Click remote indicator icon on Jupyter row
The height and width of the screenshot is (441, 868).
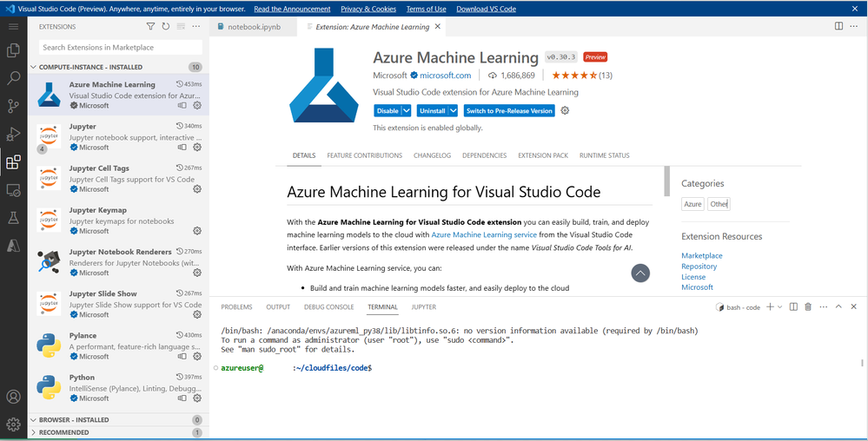[182, 148]
